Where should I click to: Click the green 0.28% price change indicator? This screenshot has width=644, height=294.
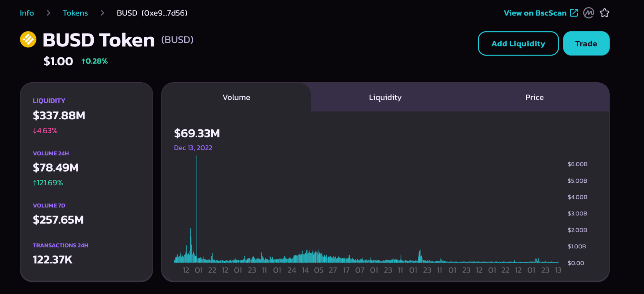click(x=95, y=61)
